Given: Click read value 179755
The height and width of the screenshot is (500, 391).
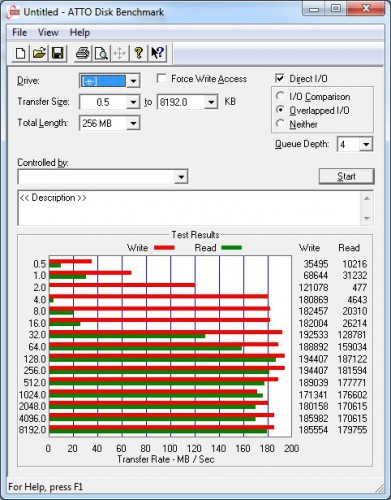Looking at the screenshot, I should pyautogui.click(x=352, y=430).
